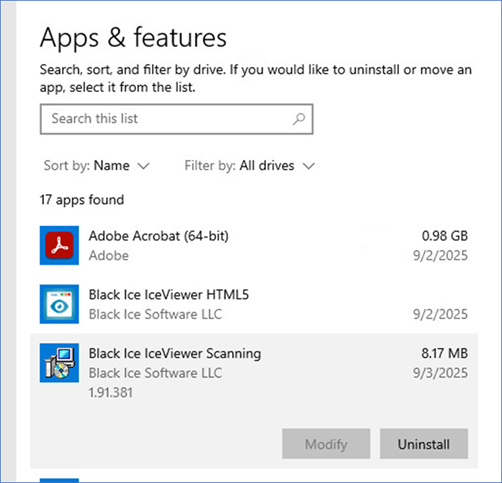The height and width of the screenshot is (483, 502).
Task: Click the IceViewer Scanning installer icon
Action: point(59,363)
